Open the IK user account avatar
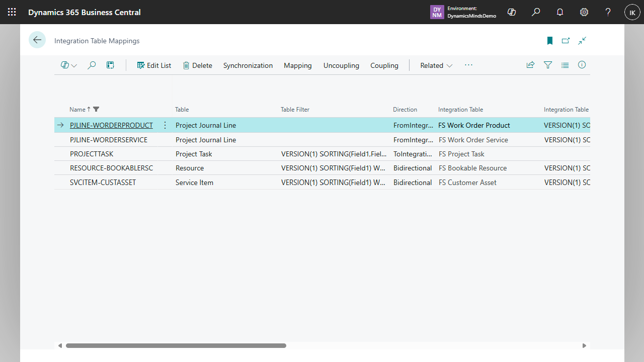This screenshot has width=644, height=362. [x=632, y=12]
